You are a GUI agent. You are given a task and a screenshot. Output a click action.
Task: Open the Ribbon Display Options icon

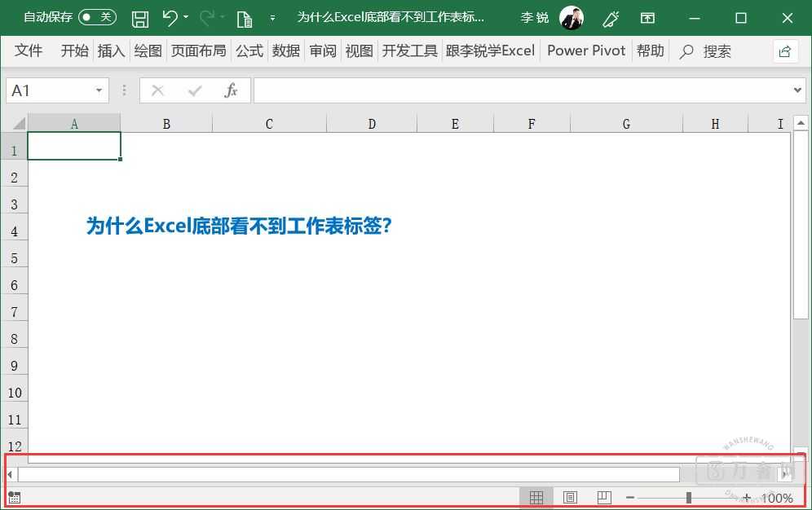[647, 18]
